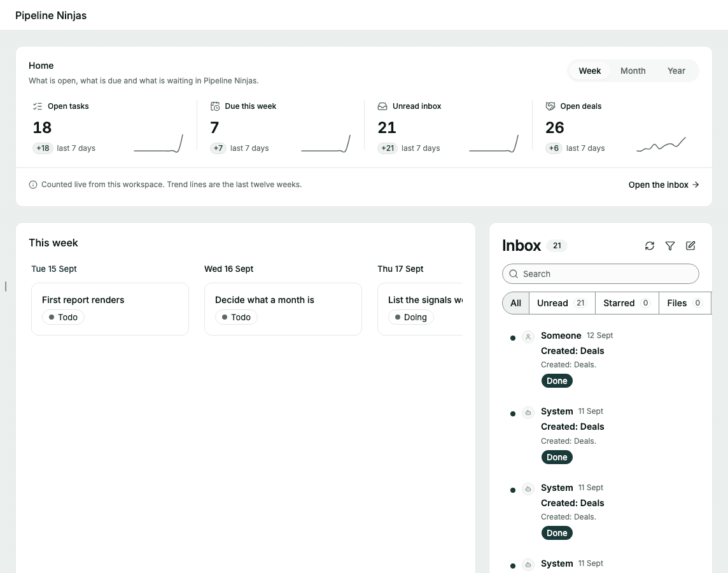Follow the Open the inbox link
The image size is (728, 573).
pyautogui.click(x=664, y=185)
